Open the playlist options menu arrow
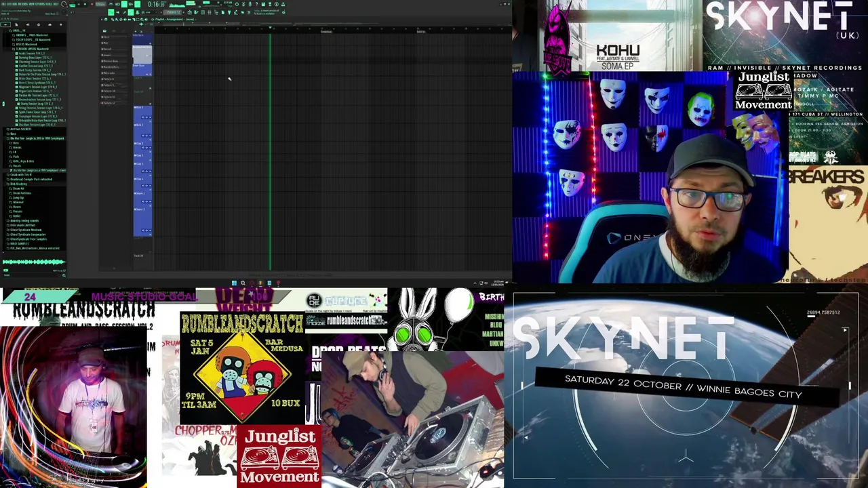Screen dimensions: 868x488 click(102, 20)
